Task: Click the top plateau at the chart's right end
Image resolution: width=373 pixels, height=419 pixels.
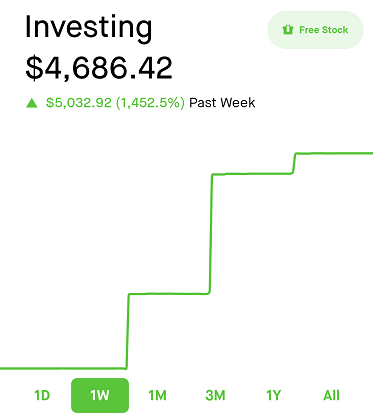Action: pyautogui.click(x=334, y=153)
